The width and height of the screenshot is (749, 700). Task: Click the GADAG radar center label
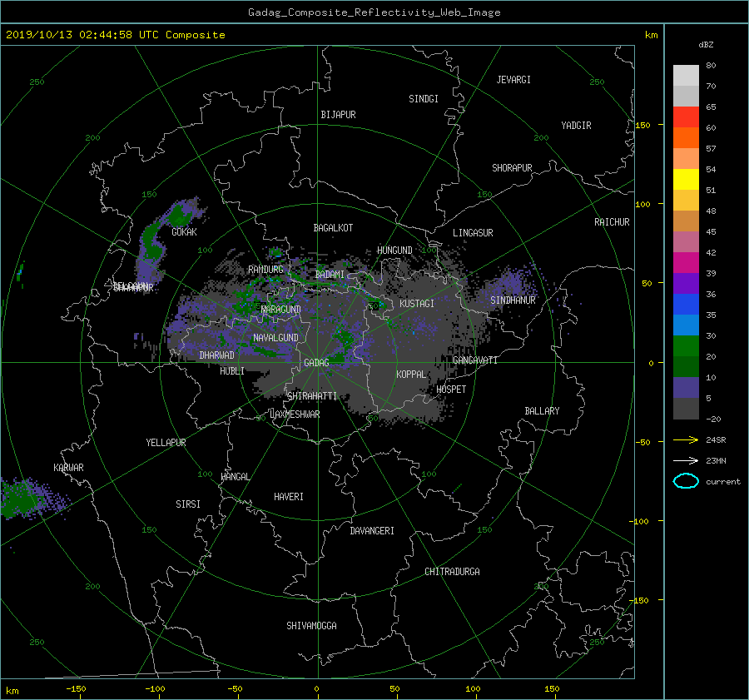(x=316, y=363)
